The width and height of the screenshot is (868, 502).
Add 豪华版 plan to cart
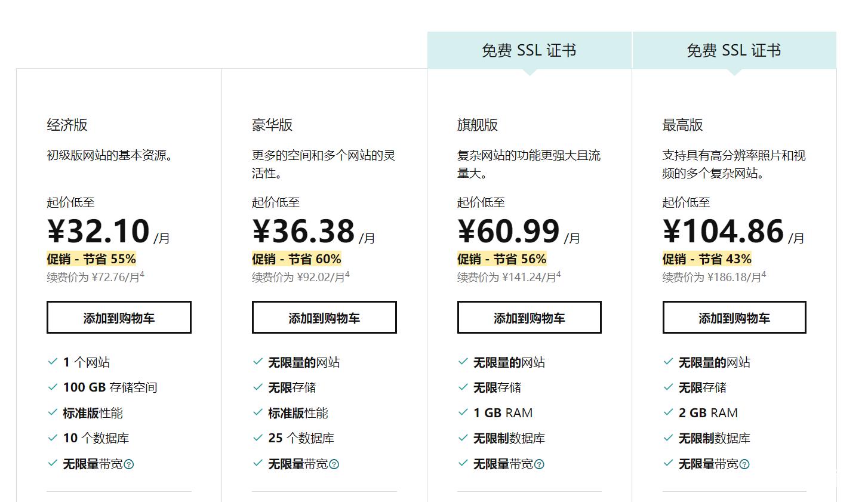324,318
